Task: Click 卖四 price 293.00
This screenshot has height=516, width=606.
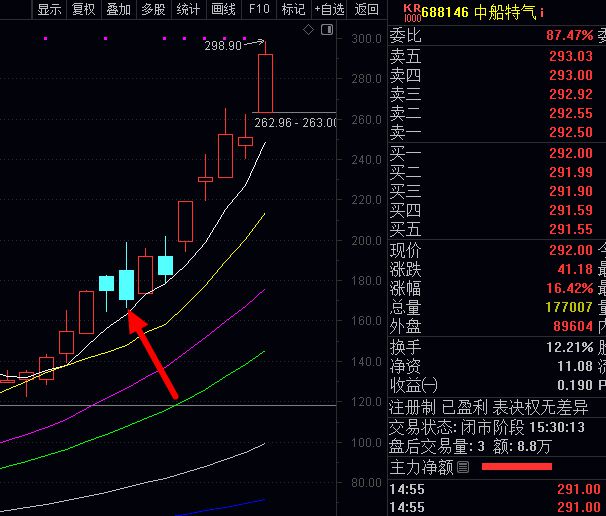Action: click(571, 75)
